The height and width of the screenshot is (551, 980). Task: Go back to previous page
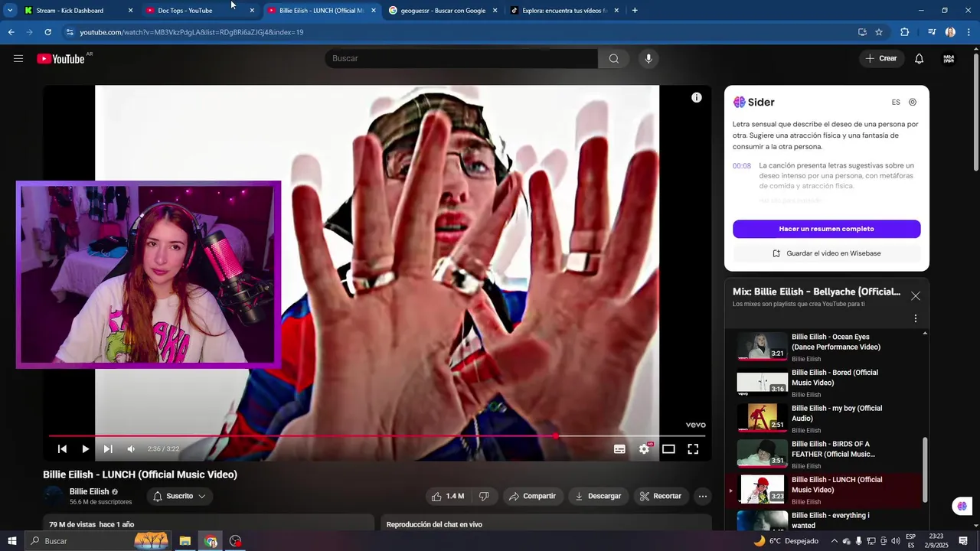pos(11,32)
